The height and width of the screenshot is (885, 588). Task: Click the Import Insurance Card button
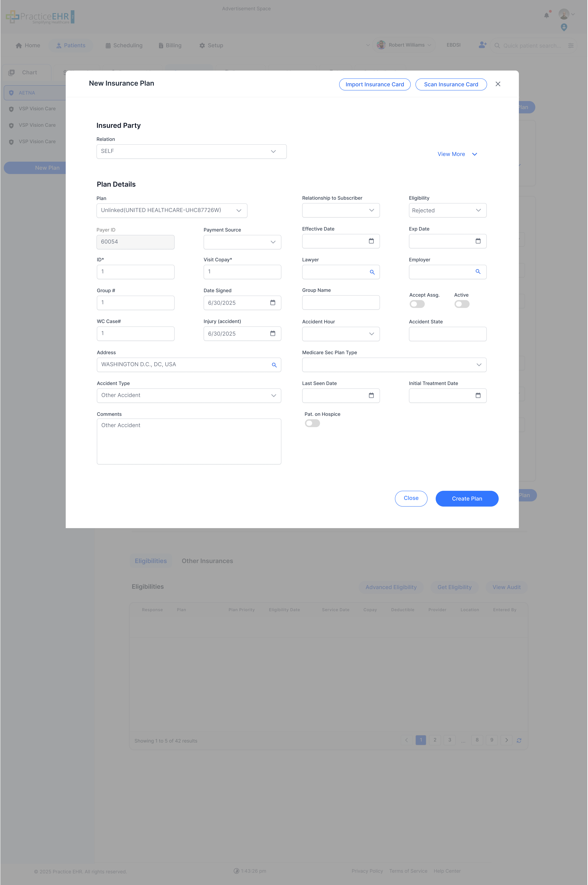[374, 84]
